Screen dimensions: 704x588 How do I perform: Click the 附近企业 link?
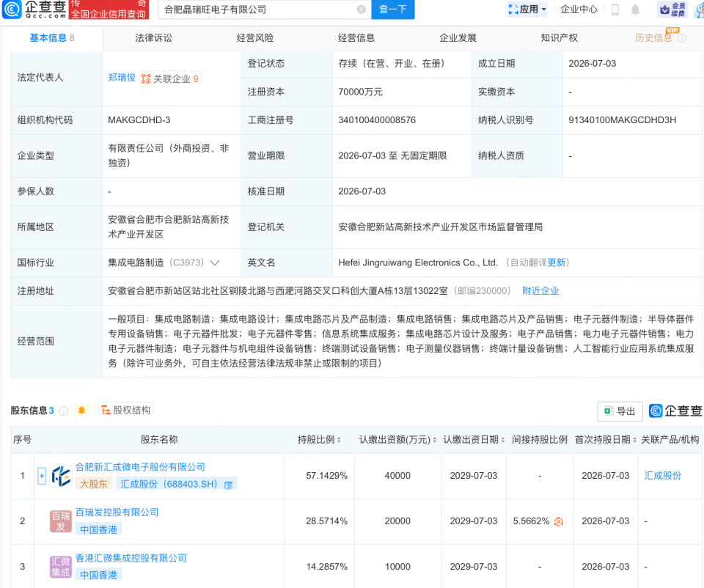pyautogui.click(x=540, y=291)
